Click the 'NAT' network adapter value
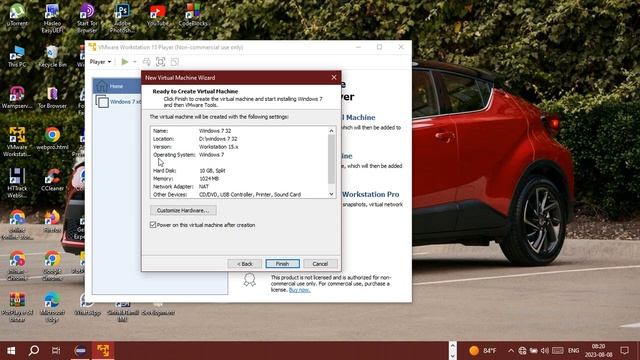 204,187
